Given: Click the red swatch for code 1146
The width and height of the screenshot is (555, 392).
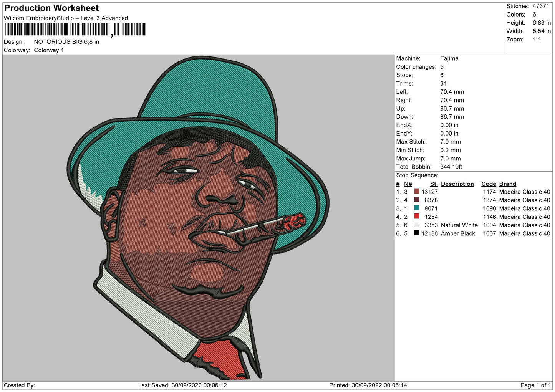Looking at the screenshot, I should 416,217.
